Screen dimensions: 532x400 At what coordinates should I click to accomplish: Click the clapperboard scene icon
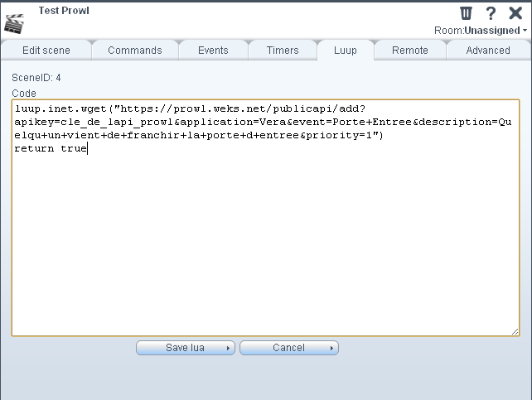tap(14, 24)
